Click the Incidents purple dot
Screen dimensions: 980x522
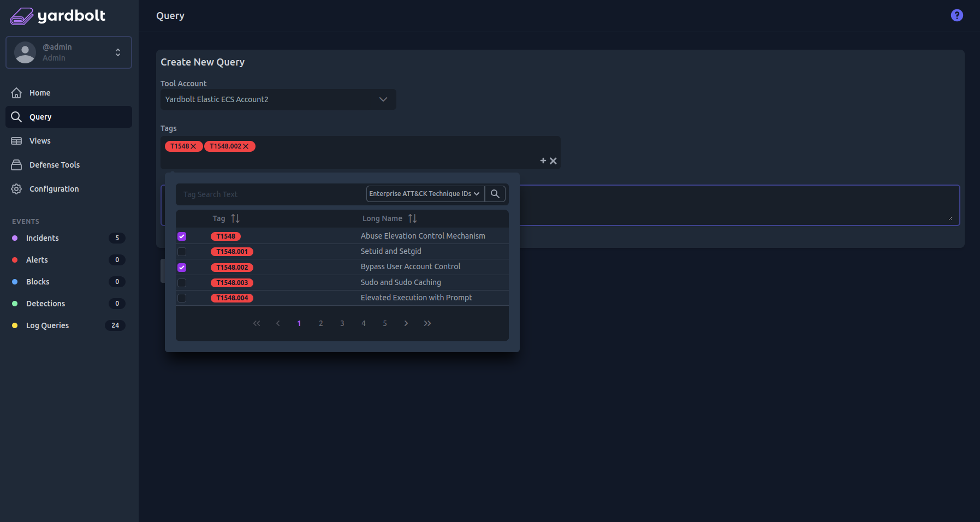pyautogui.click(x=15, y=238)
